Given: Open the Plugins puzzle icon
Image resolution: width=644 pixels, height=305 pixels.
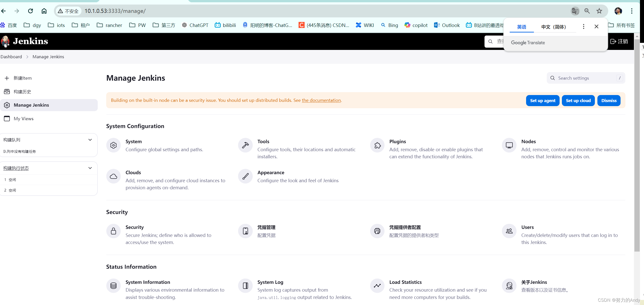Looking at the screenshot, I should 377,145.
